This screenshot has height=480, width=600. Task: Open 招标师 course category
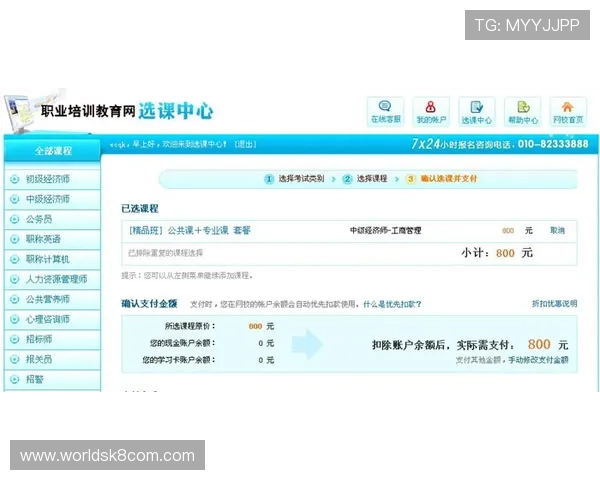39,339
